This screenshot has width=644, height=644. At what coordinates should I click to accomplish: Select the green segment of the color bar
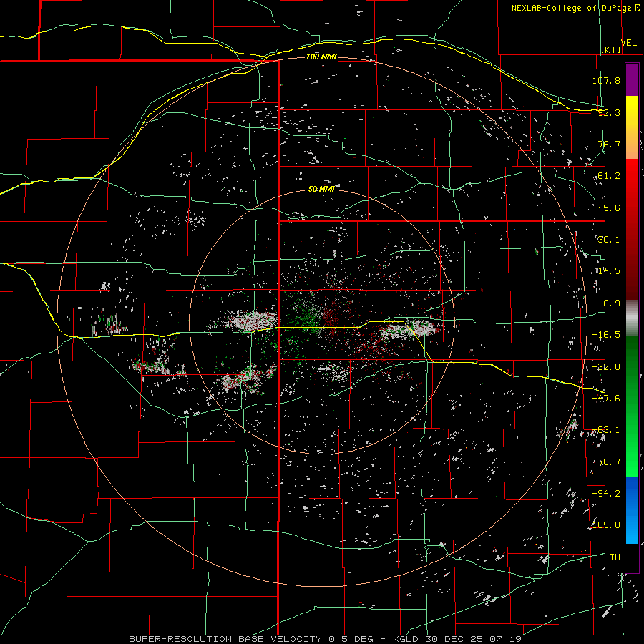632,406
